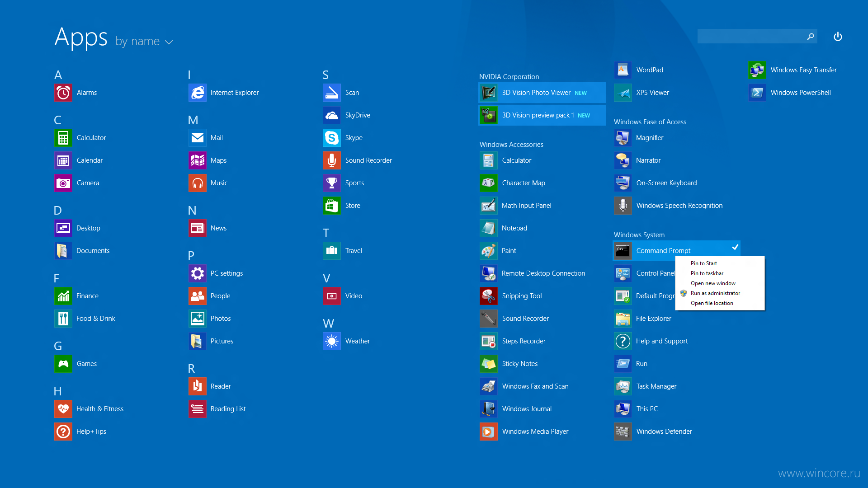Click the Windows Ease of Access header

(x=650, y=122)
